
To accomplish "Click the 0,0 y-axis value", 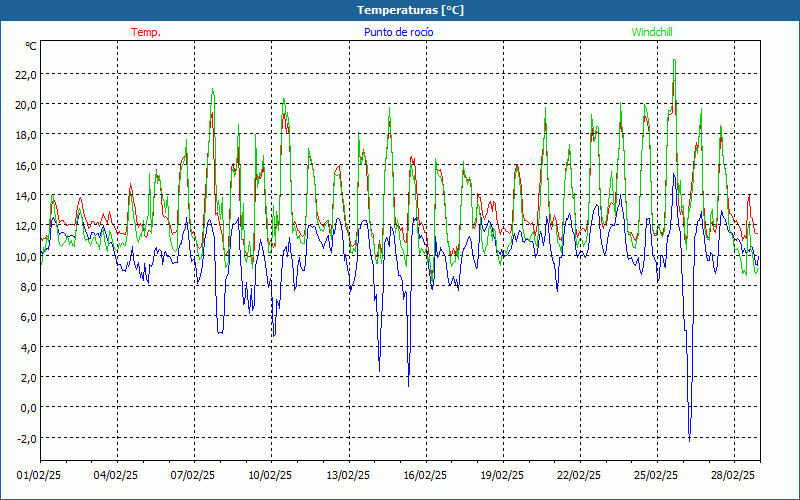I will [29, 408].
